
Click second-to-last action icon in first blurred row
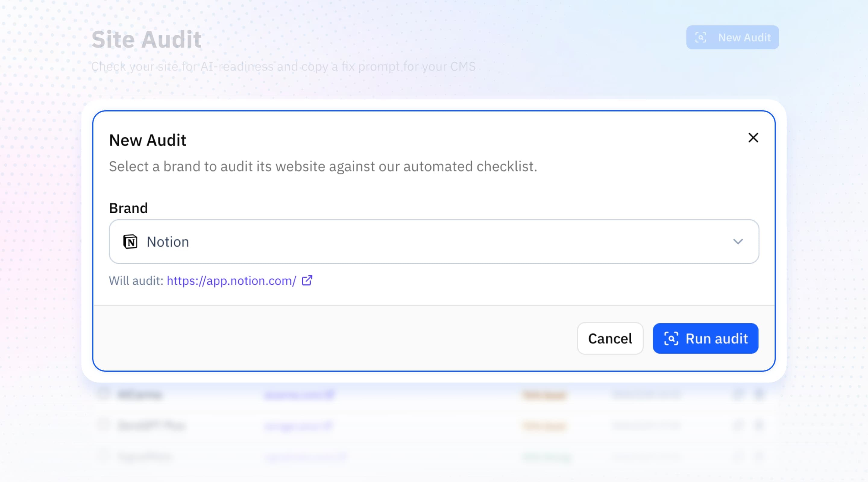pyautogui.click(x=738, y=394)
